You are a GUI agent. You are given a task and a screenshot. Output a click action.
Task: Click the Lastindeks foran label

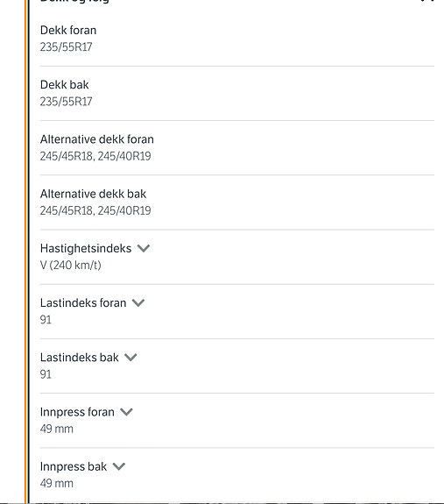point(83,302)
